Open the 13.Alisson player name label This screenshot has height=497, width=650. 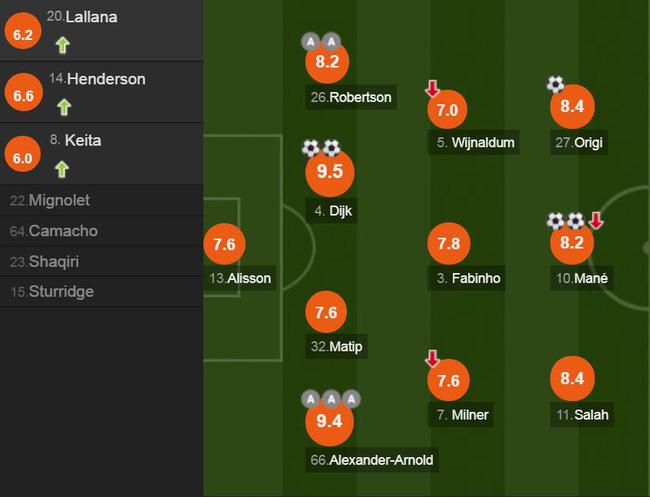240,278
